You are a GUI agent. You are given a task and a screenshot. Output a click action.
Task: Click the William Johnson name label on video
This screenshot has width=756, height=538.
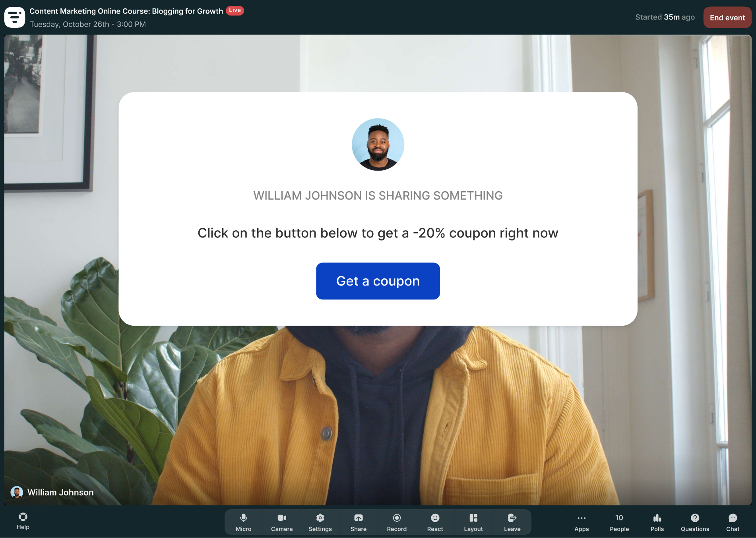tap(60, 492)
